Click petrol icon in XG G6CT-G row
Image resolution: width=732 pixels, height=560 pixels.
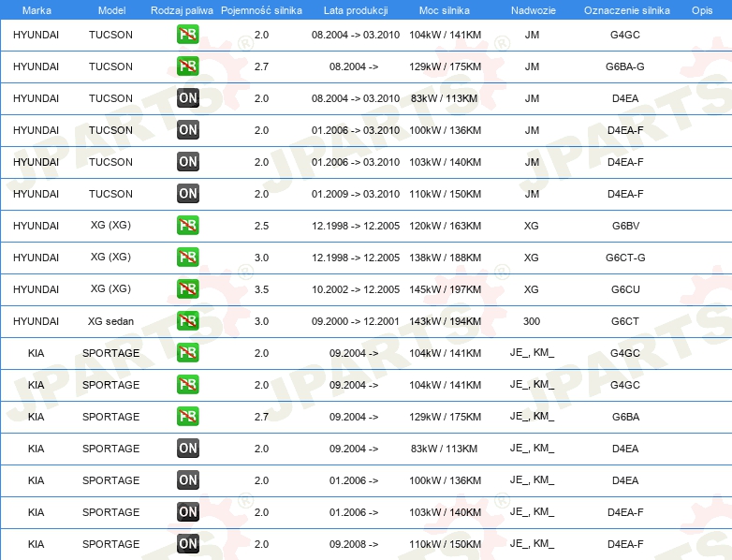(x=187, y=257)
